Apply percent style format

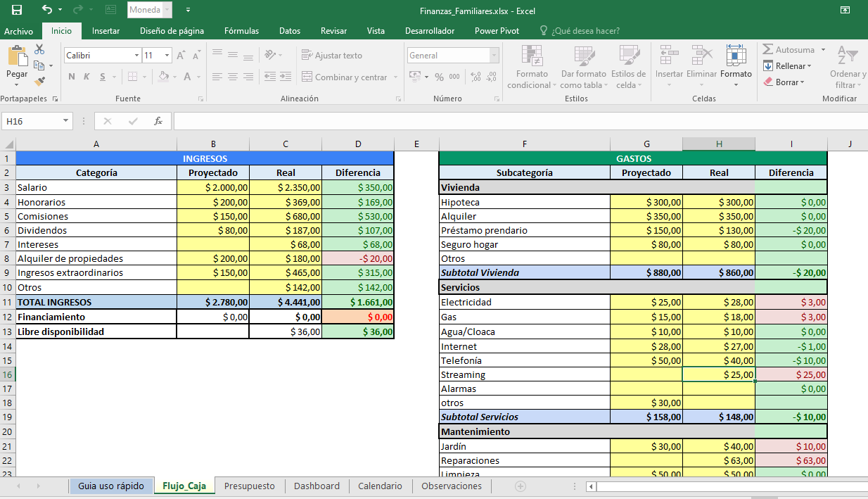[439, 77]
